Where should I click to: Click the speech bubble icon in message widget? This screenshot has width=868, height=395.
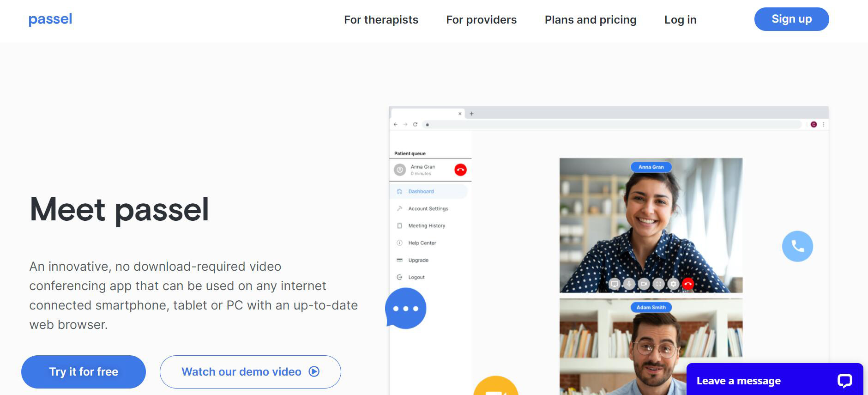point(844,381)
